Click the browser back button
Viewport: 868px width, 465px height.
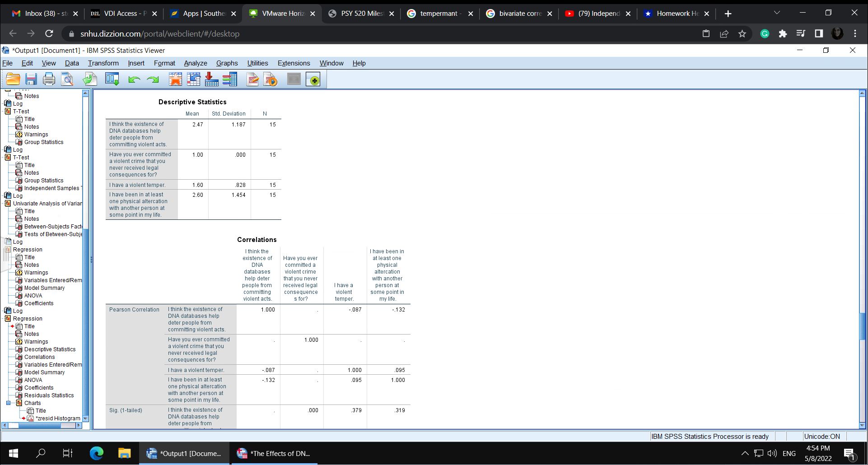coord(12,33)
